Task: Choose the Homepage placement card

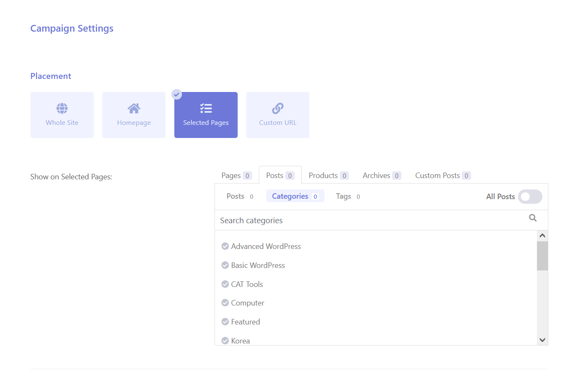Action: point(134,115)
